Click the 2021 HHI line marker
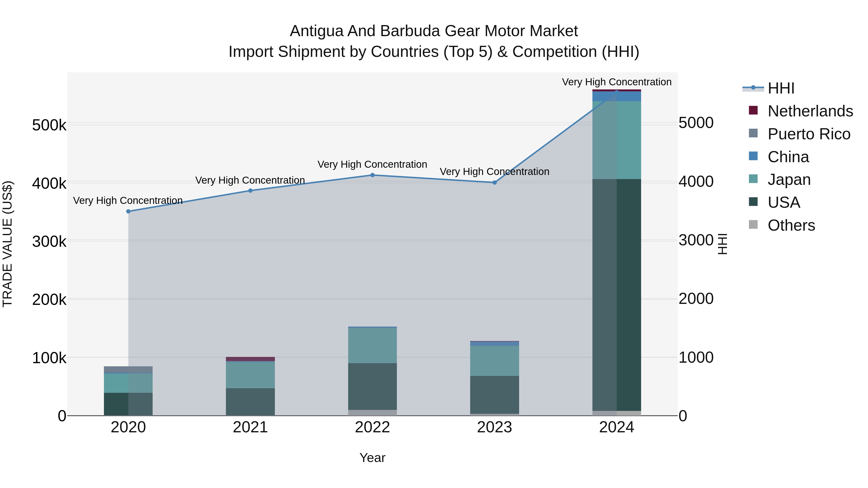The width and height of the screenshot is (868, 488). [x=250, y=191]
